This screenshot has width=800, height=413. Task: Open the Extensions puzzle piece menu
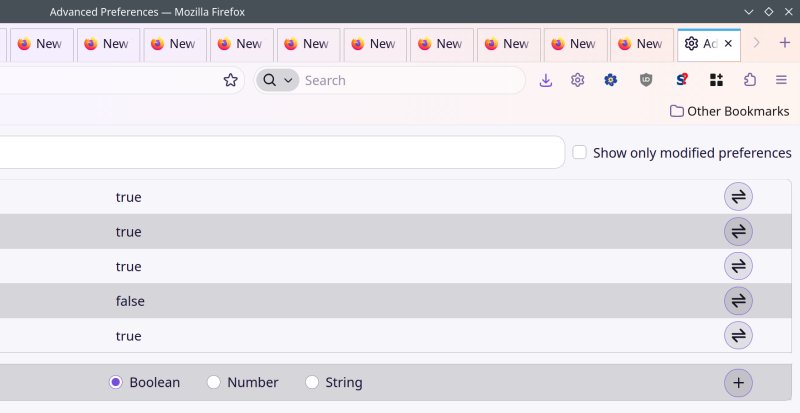(749, 80)
